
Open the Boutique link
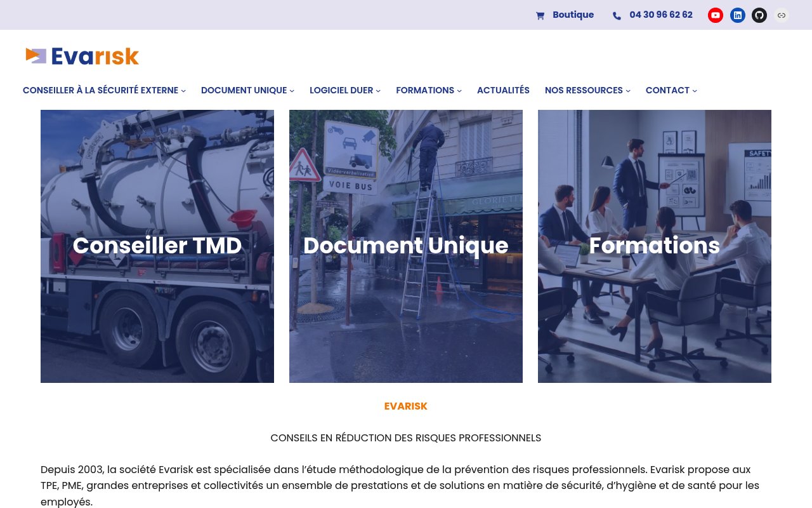tap(573, 15)
